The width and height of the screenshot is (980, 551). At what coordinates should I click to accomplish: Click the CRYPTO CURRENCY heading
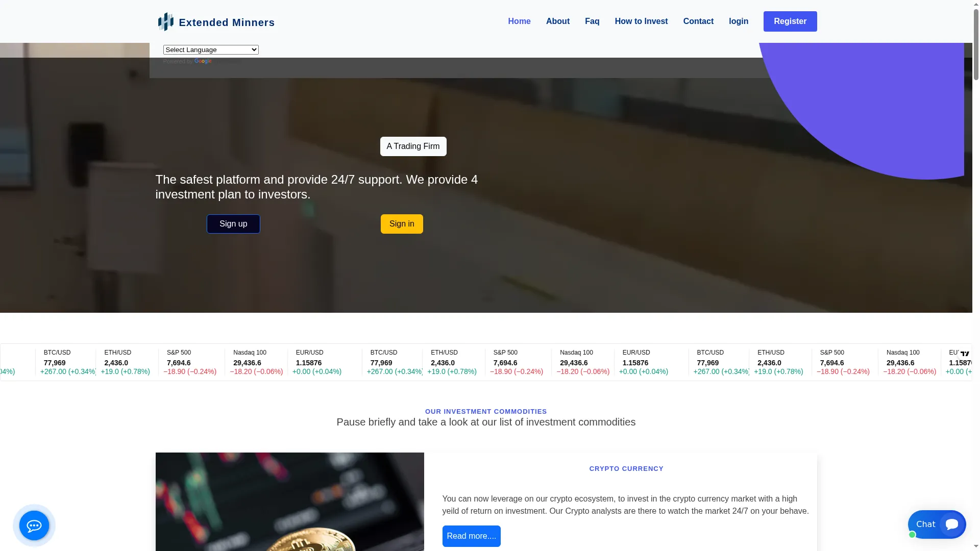pyautogui.click(x=626, y=469)
